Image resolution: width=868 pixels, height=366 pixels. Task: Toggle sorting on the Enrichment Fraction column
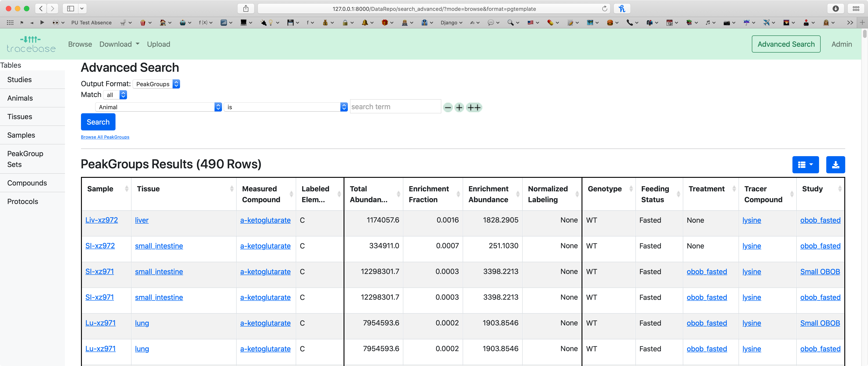pos(458,194)
